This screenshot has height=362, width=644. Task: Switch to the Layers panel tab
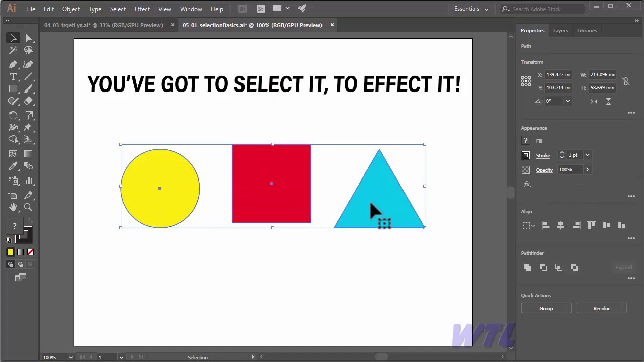click(x=560, y=30)
